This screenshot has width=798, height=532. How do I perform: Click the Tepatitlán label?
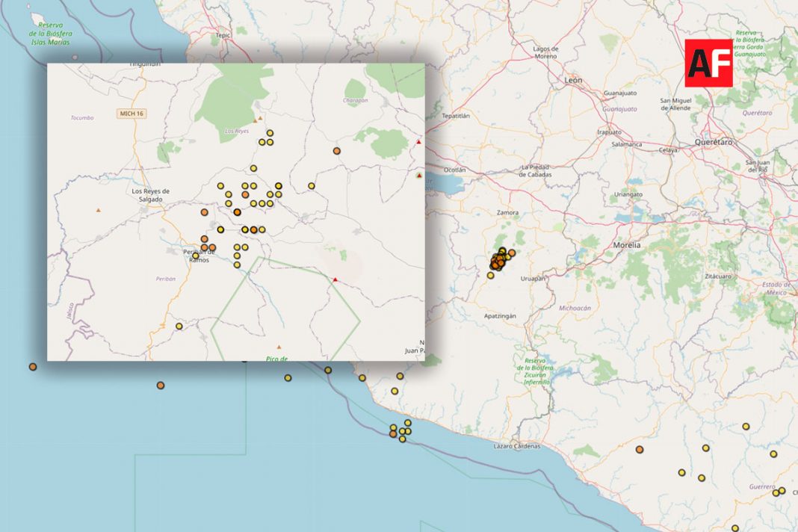pyautogui.click(x=456, y=116)
